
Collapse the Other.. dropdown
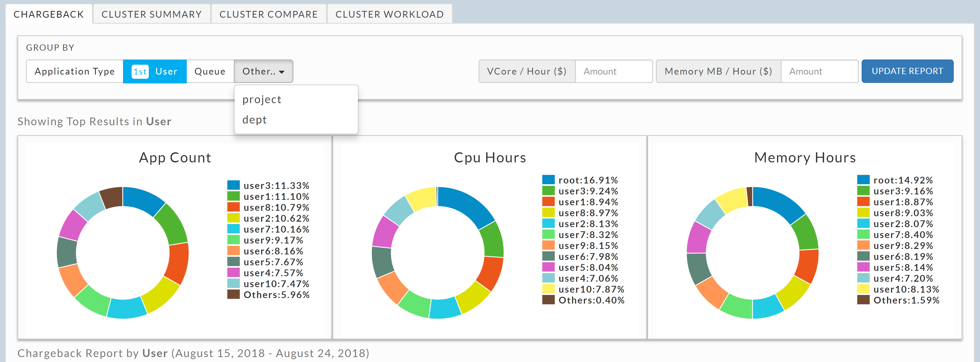click(263, 71)
